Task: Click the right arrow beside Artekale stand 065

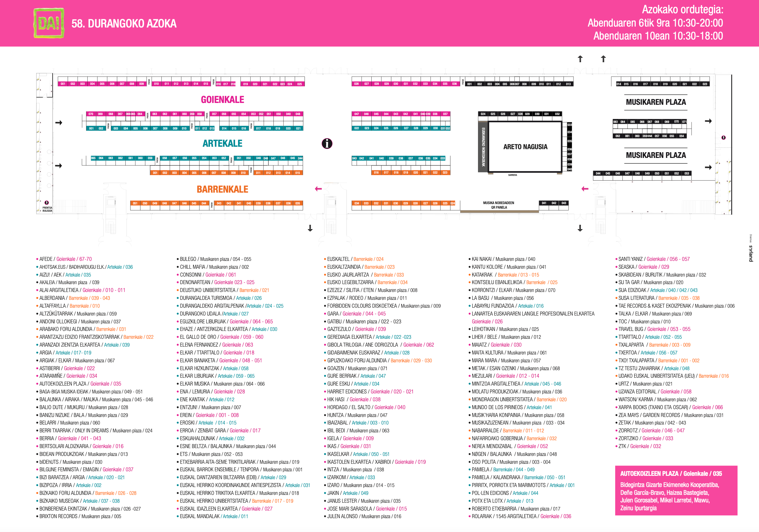Action: point(59,165)
